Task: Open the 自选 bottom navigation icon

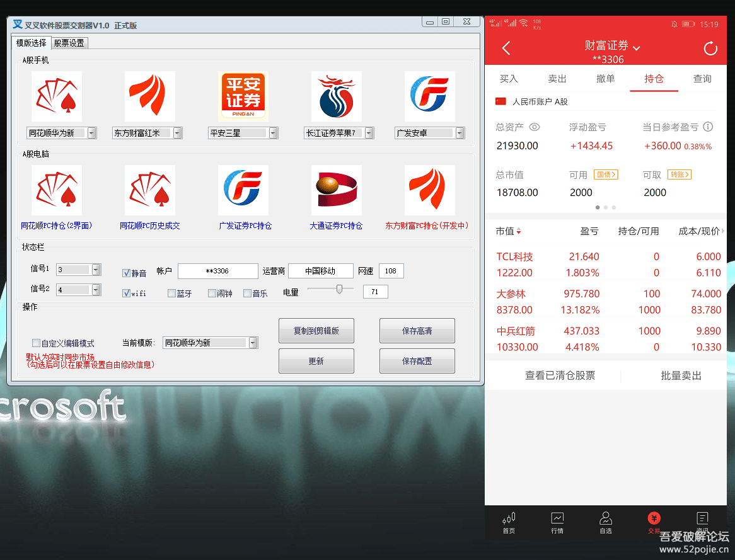Action: pos(606,522)
